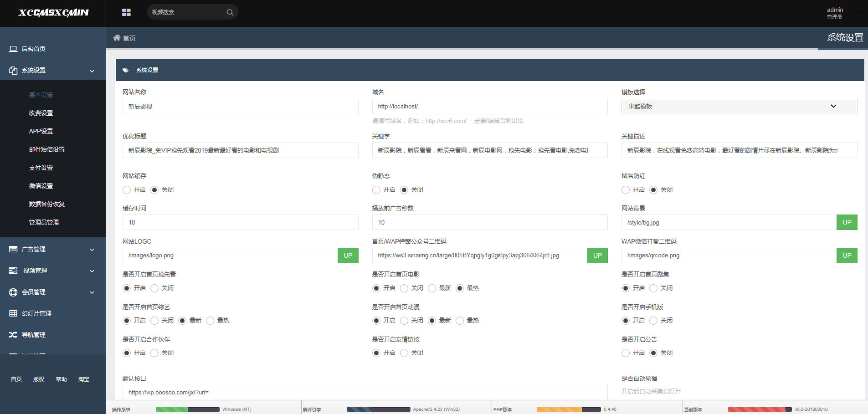Switch to 收费设置 settings page
868x414 pixels.
click(x=41, y=112)
